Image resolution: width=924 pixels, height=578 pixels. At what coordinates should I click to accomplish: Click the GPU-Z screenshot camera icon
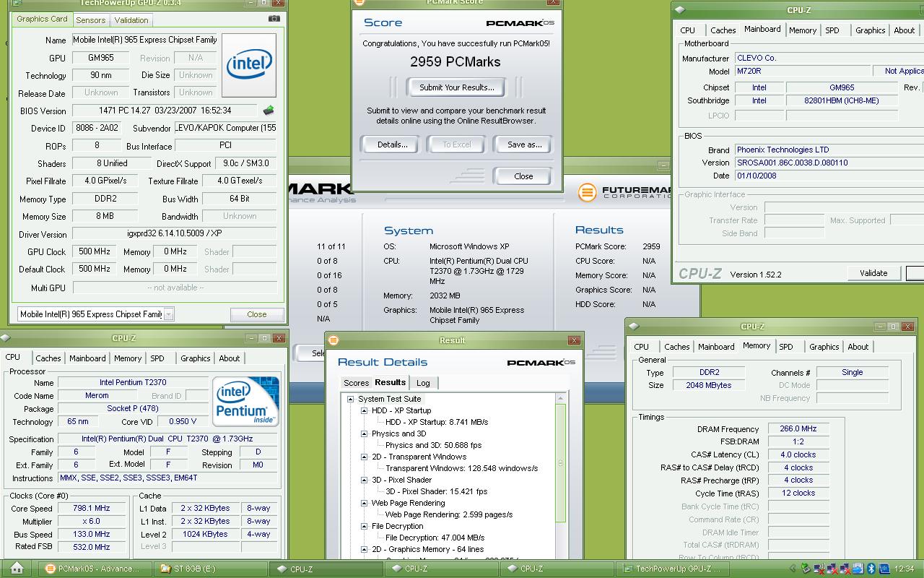click(274, 19)
